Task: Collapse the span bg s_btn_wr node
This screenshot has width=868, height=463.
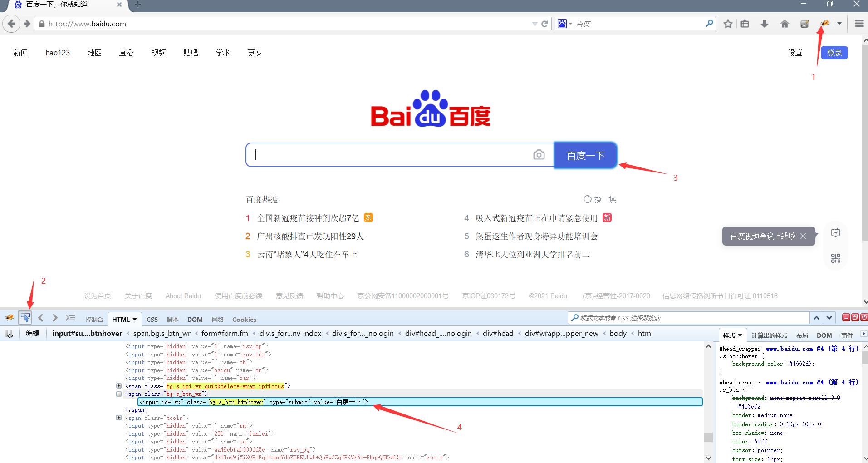Action: tap(119, 394)
